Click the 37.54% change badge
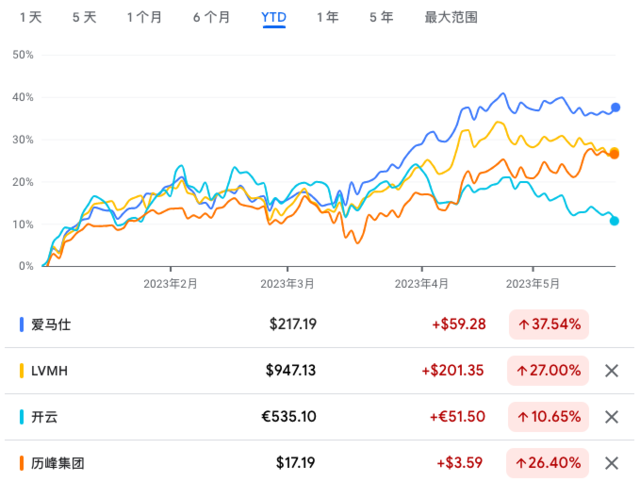This screenshot has width=640, height=482. (x=549, y=324)
